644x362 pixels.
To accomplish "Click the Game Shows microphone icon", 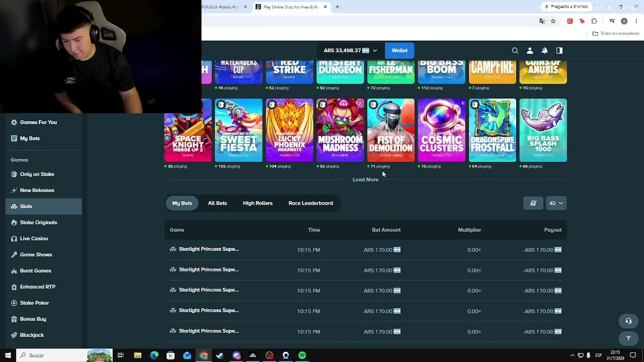I will pos(14,254).
